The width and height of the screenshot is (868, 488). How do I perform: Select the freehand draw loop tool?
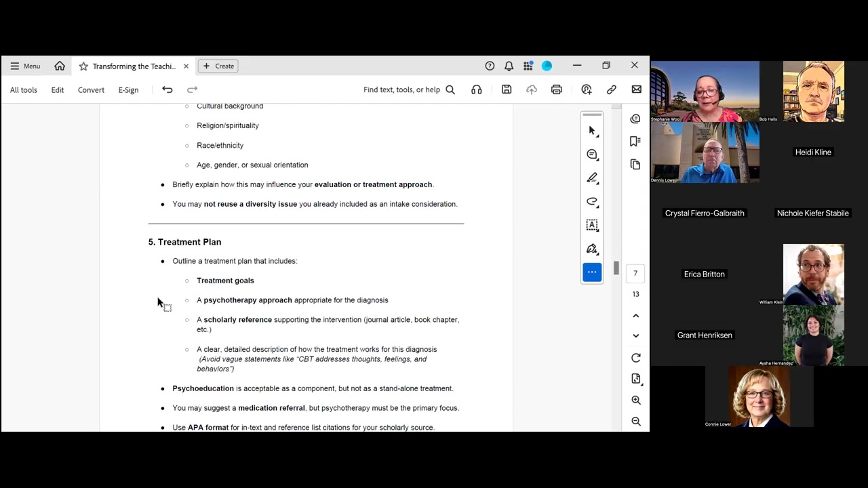[592, 201]
